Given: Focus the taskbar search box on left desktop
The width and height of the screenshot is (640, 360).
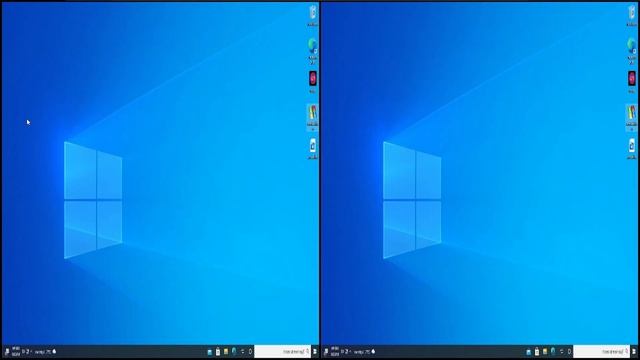Looking at the screenshot, I should 282,351.
